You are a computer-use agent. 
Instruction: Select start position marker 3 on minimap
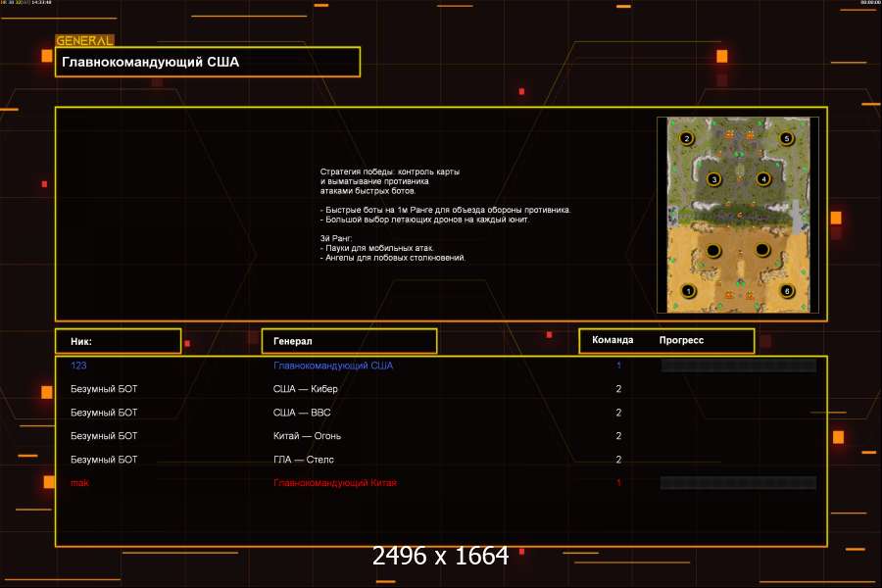coord(713,179)
